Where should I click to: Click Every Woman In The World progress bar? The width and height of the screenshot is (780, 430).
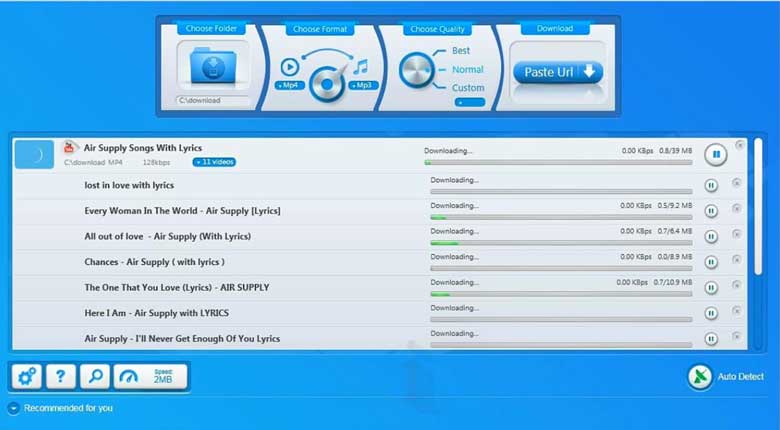[561, 217]
